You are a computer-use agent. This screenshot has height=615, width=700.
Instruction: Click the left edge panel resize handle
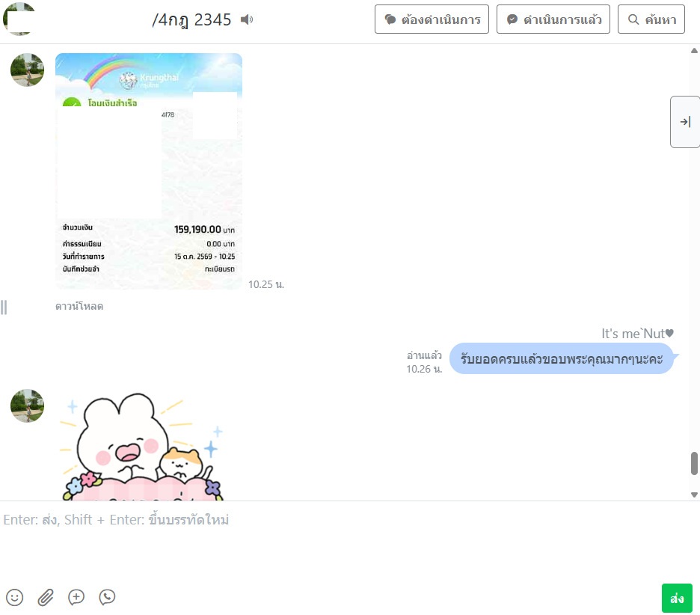(4, 307)
